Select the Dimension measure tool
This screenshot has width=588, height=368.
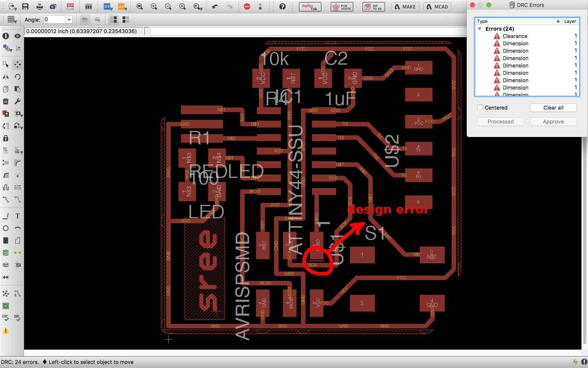[x=6, y=277]
